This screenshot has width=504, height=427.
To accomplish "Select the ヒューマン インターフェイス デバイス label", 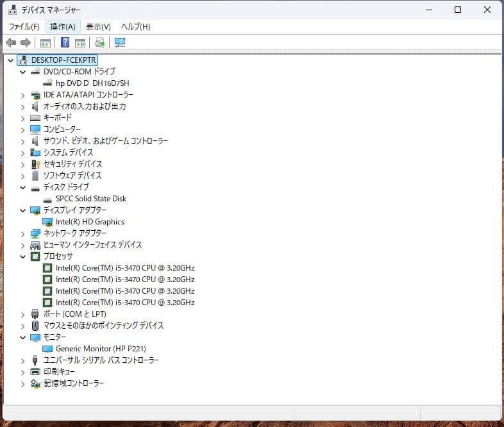I will coord(92,245).
